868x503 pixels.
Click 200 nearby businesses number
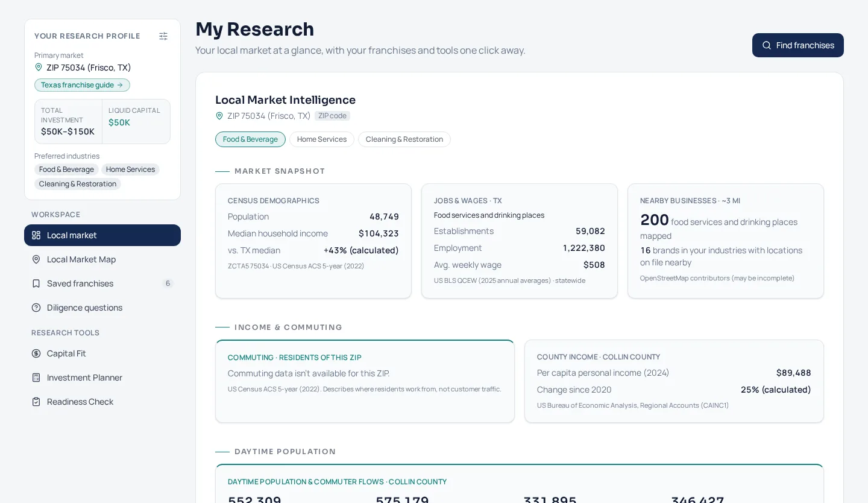(655, 220)
